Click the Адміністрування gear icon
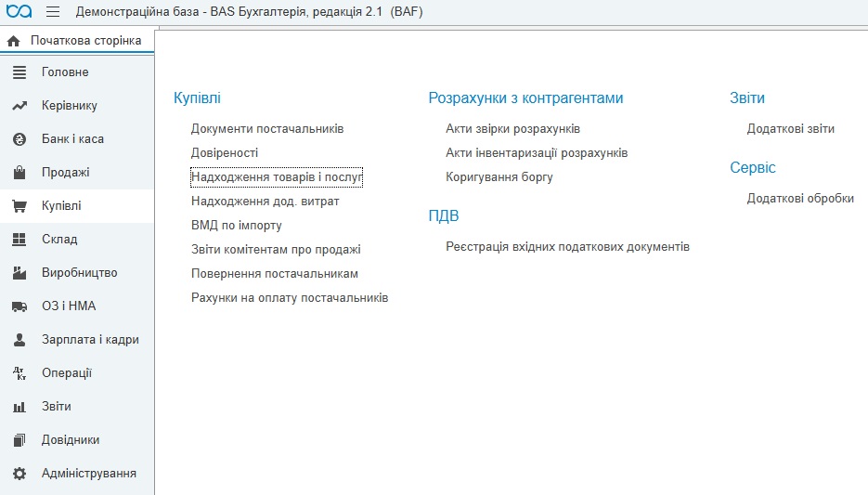Viewport: 868px width, 495px height. tap(19, 474)
